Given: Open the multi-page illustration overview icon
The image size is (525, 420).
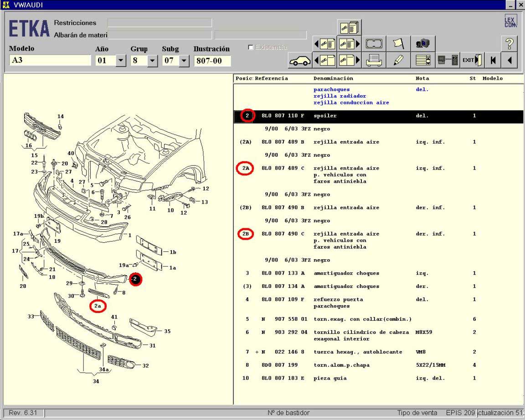Looking at the screenshot, I should point(349,27).
